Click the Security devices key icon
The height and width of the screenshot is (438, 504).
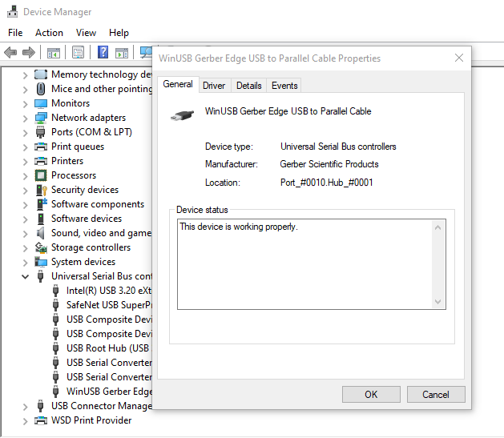[x=42, y=190]
